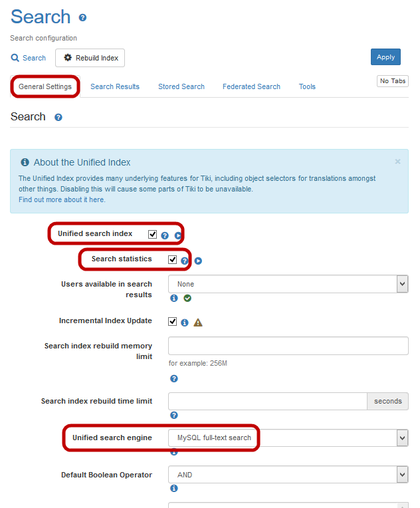
Task: Click green checkmark icon under Users available dropdown
Action: (187, 298)
